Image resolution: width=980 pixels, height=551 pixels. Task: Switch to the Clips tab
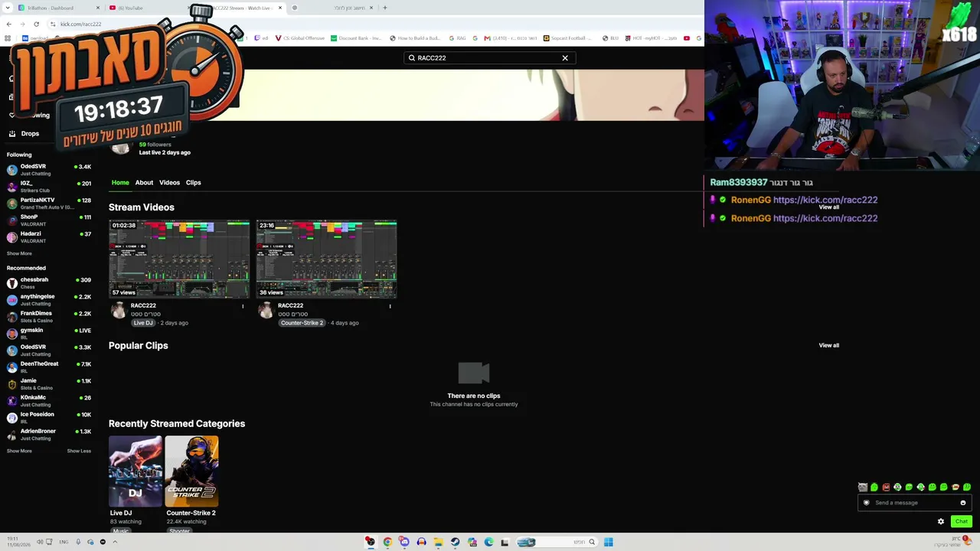193,183
